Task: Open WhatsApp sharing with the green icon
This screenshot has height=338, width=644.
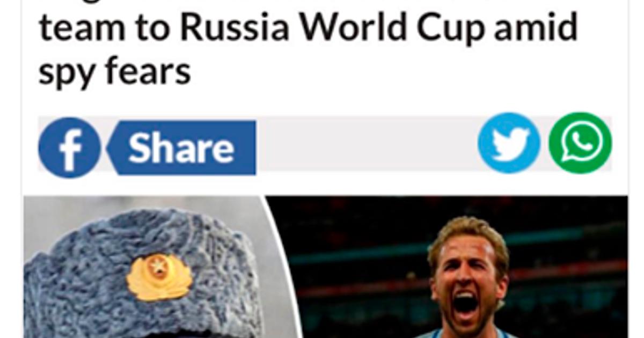Action: tap(580, 143)
